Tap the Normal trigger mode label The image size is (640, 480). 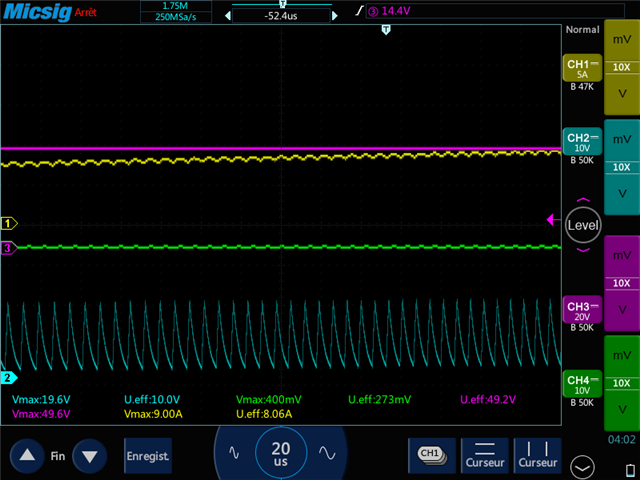582,29
